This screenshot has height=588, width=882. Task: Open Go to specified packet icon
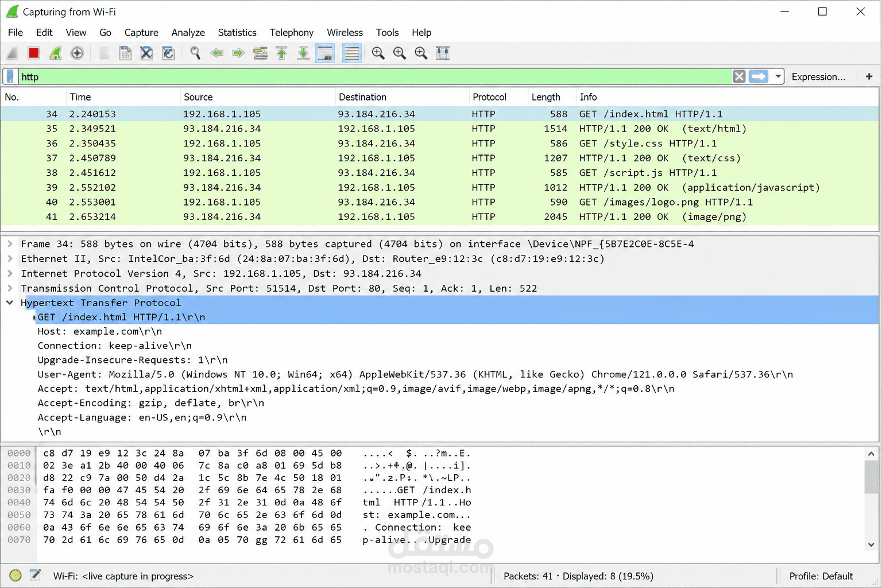click(x=260, y=53)
